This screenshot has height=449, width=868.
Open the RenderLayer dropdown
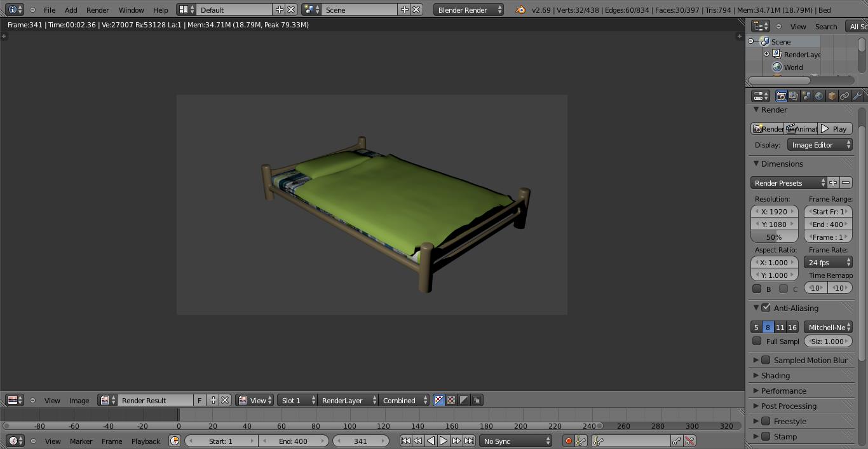pos(348,400)
